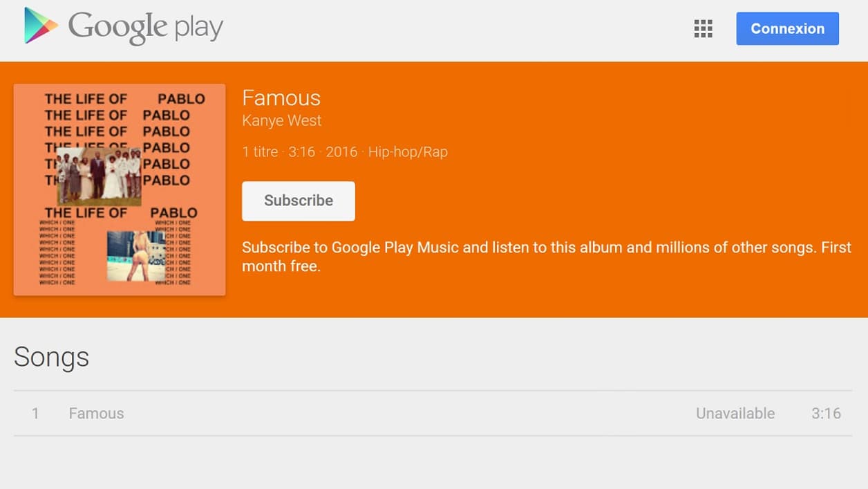Select track number 1 in the list
The width and height of the screenshot is (868, 489).
point(35,414)
